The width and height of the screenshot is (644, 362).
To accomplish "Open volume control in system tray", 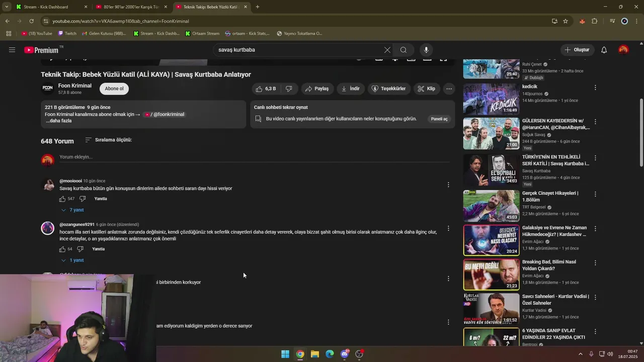I will [610, 354].
